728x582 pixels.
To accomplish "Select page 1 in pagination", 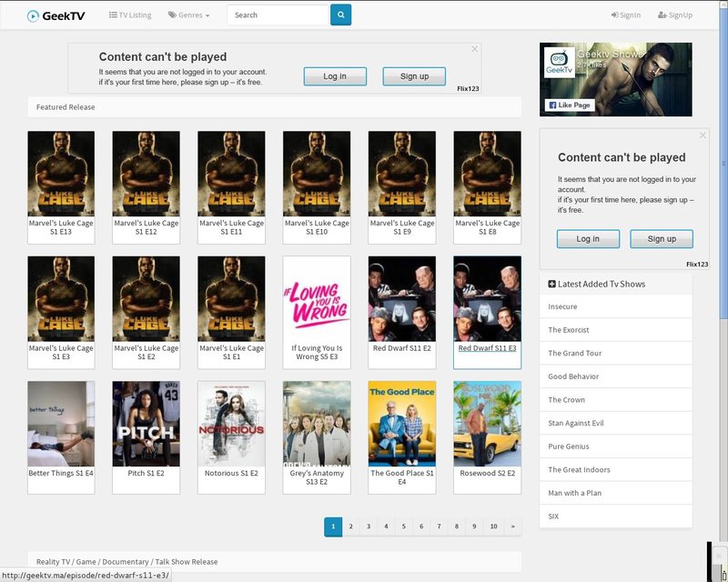I will 333,527.
